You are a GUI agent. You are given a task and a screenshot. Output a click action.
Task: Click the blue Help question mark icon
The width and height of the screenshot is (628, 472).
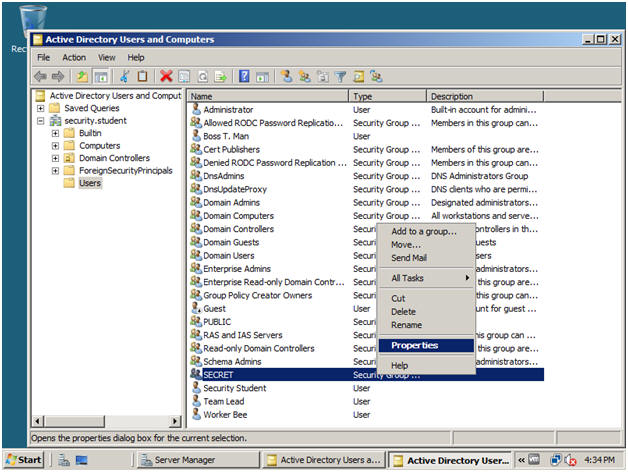point(244,76)
